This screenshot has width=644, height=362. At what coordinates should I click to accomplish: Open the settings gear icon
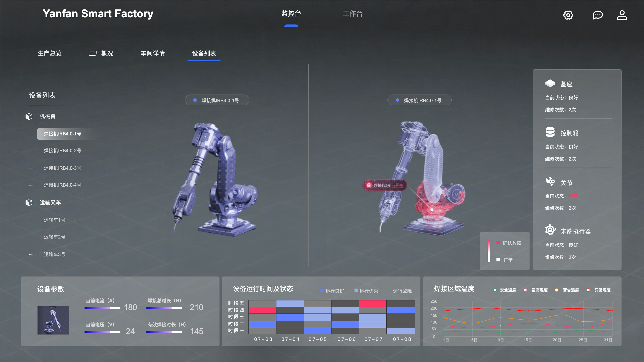click(568, 15)
